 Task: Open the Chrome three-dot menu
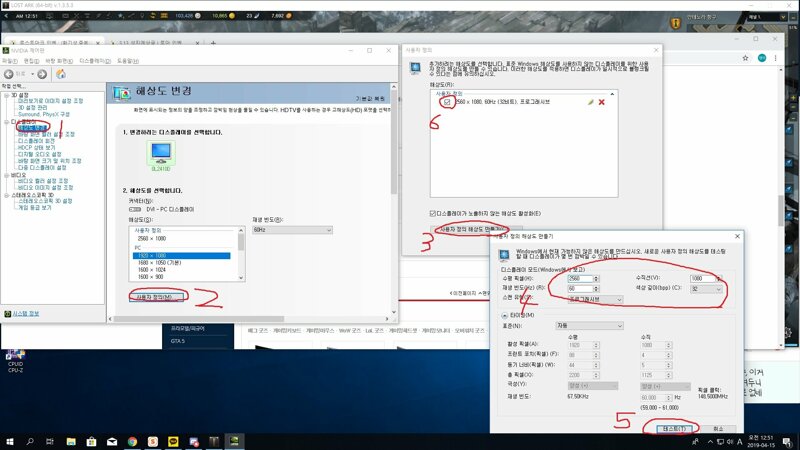click(776, 58)
